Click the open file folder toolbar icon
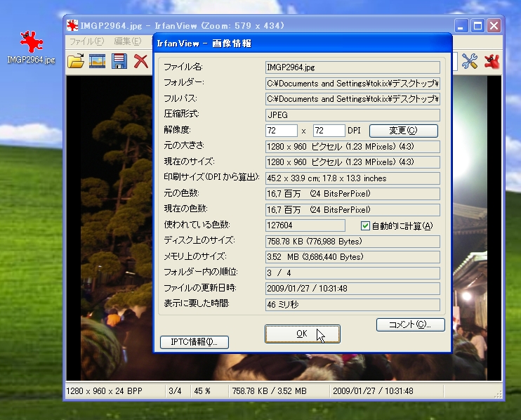This screenshot has height=420, width=521. click(76, 61)
